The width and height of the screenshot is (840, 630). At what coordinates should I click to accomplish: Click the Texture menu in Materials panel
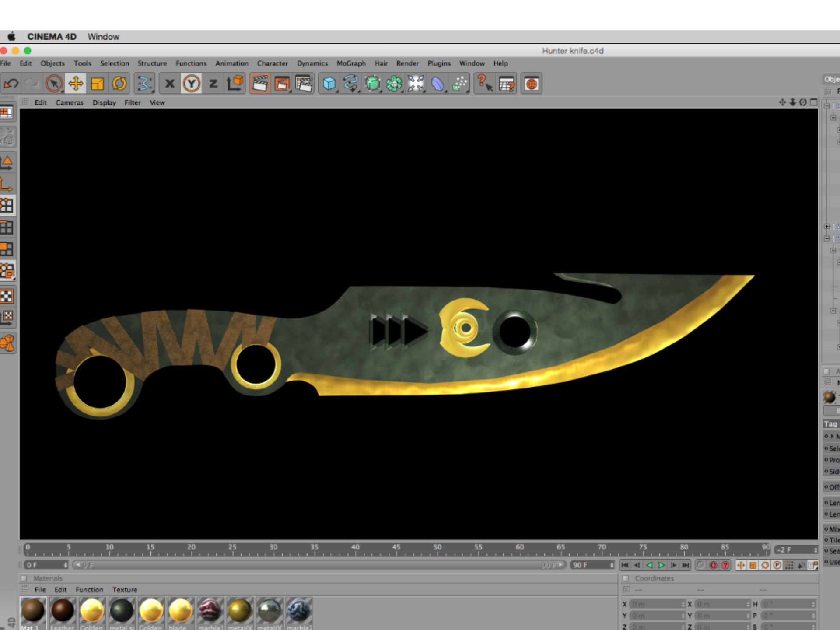pyautogui.click(x=125, y=589)
